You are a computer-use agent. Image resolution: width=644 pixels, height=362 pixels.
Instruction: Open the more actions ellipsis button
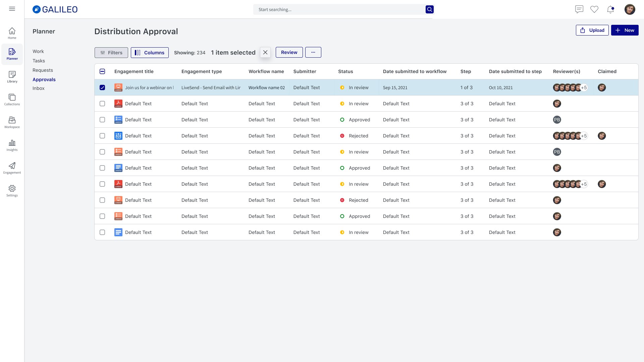tap(313, 52)
